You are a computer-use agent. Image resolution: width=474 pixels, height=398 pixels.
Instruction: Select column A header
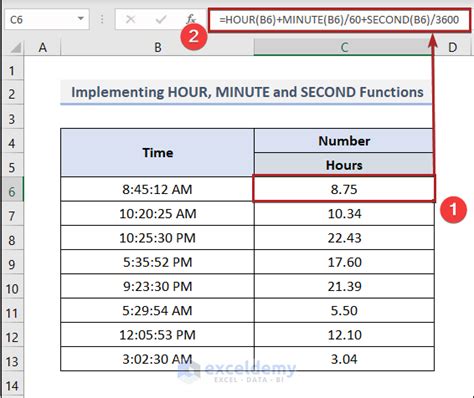[42, 47]
